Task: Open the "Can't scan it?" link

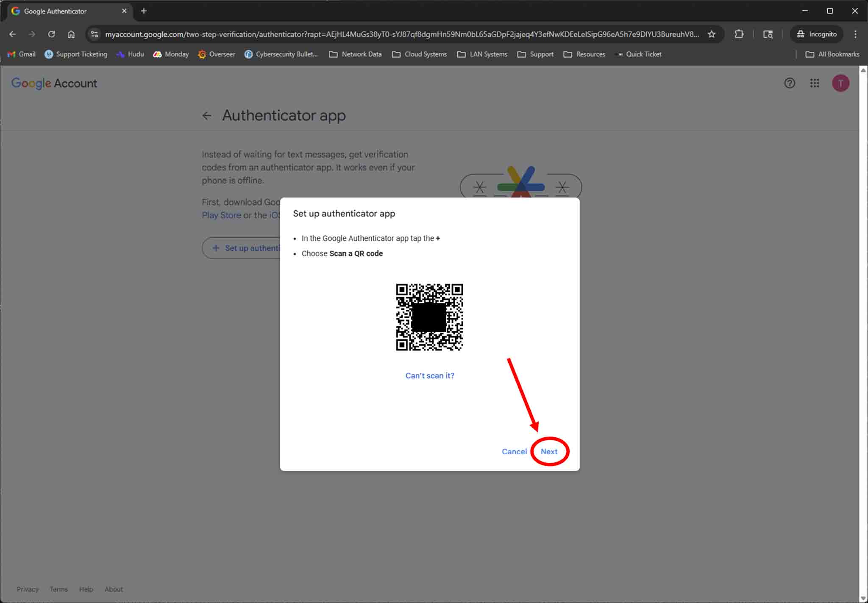Action: pos(429,375)
